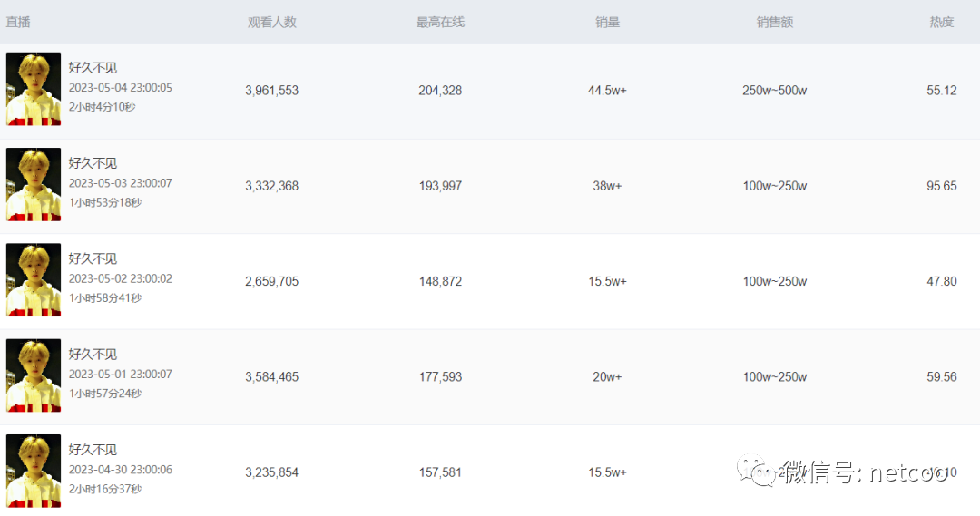Click the 好久不见 title dated 2023-04-30
This screenshot has width=980, height=516.
coord(93,450)
